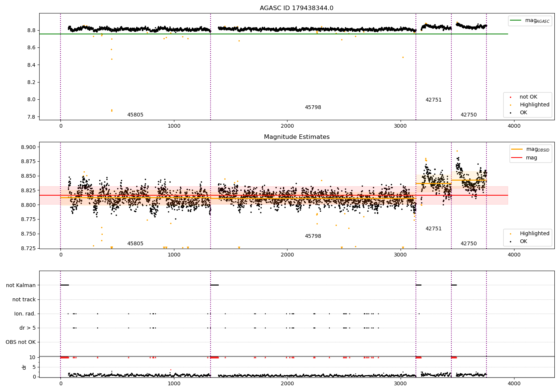This screenshot has width=560, height=392.
Task: Select red 'mag' legend entry in middle plot
Action: pyautogui.click(x=524, y=158)
